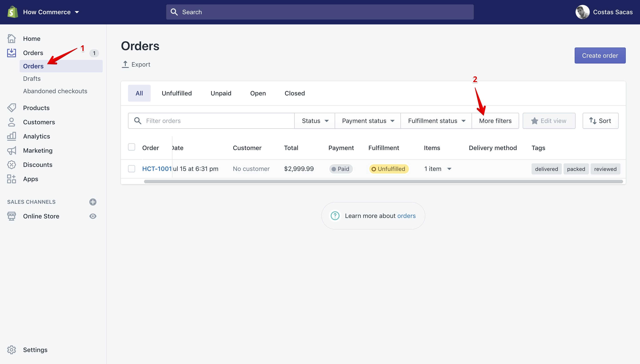Go to Analytics in the sidebar
The width and height of the screenshot is (640, 364).
click(36, 136)
